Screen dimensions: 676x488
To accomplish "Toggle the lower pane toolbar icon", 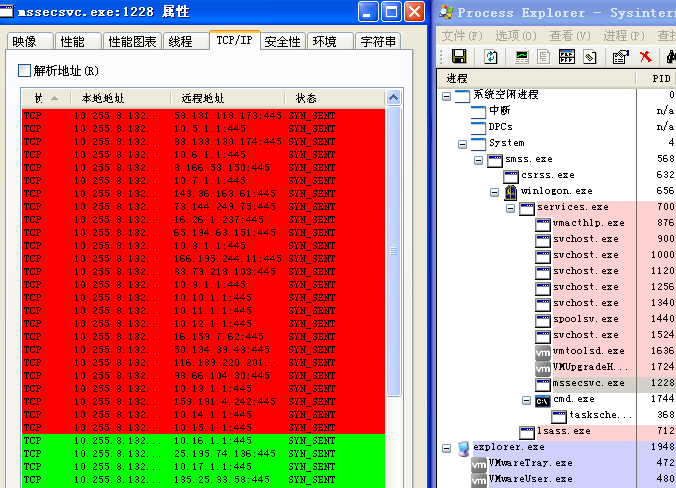I will click(566, 56).
